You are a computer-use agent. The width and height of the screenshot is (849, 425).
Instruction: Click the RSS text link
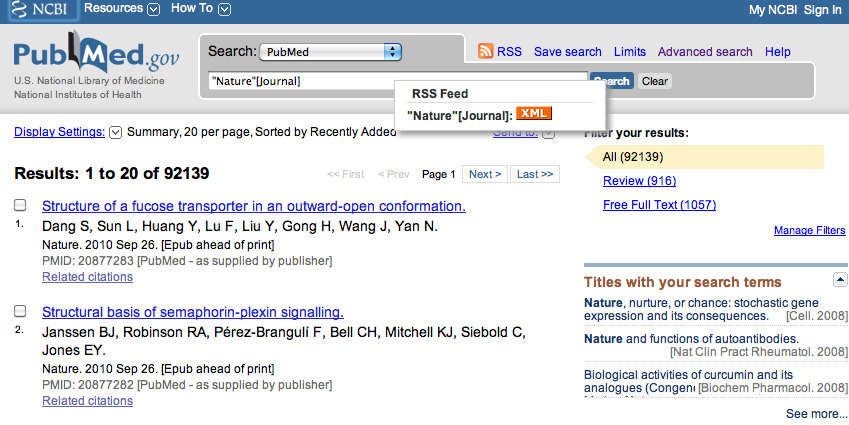click(x=509, y=52)
